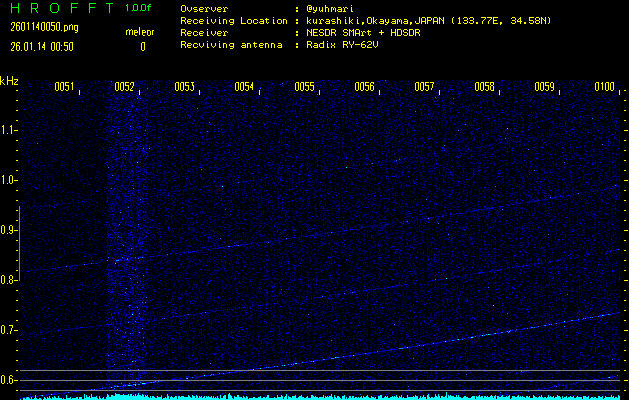Select the 0052 time marker
Image resolution: width=629 pixels, height=400 pixels.
124,87
